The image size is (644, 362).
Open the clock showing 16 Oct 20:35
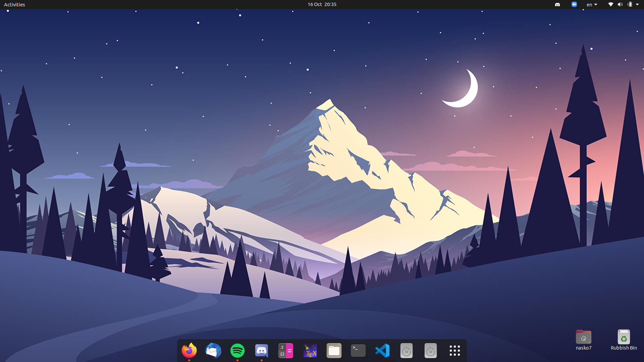pyautogui.click(x=322, y=4)
